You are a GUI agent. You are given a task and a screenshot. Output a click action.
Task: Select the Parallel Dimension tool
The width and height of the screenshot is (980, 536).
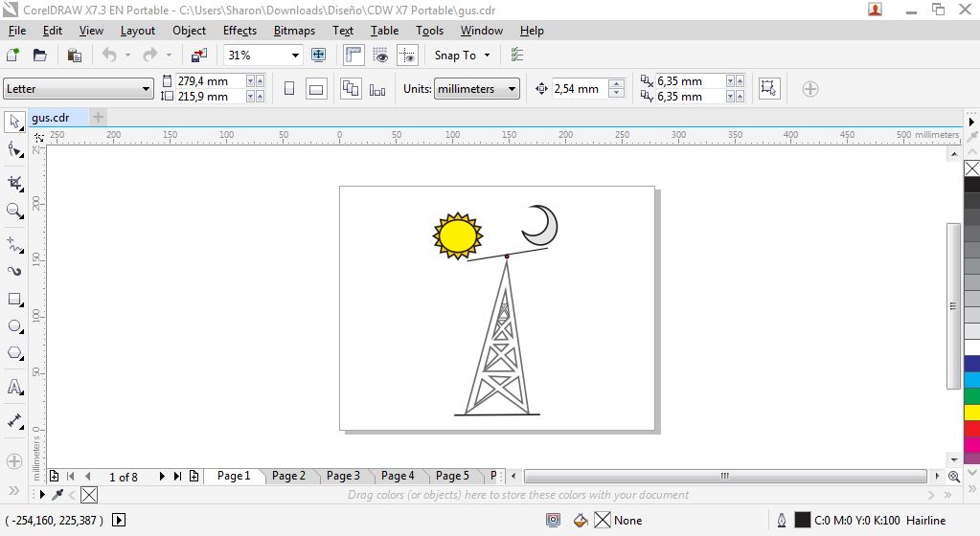tap(14, 420)
